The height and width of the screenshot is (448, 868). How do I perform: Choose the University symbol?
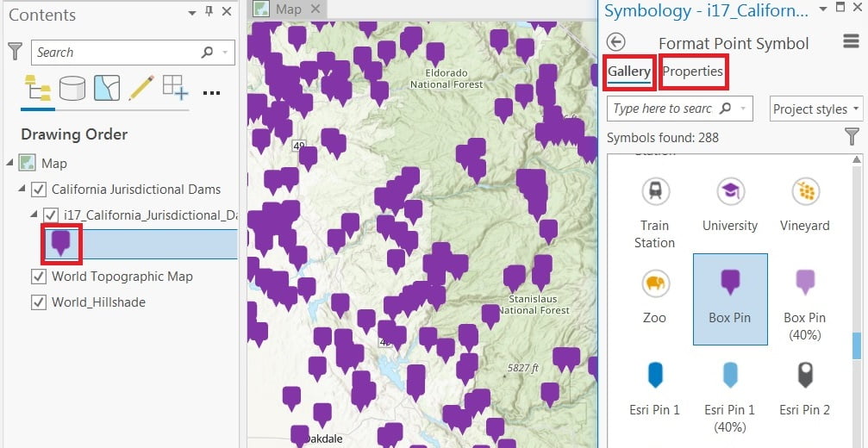[x=730, y=206]
